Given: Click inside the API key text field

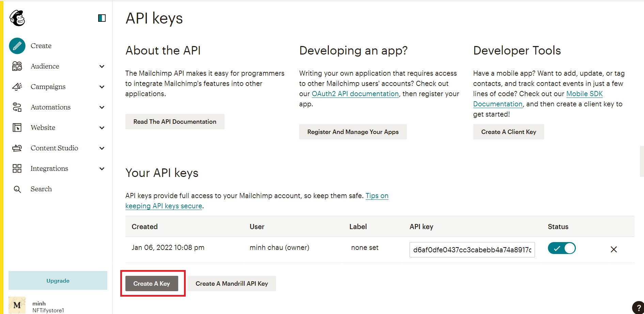Looking at the screenshot, I should 472,250.
